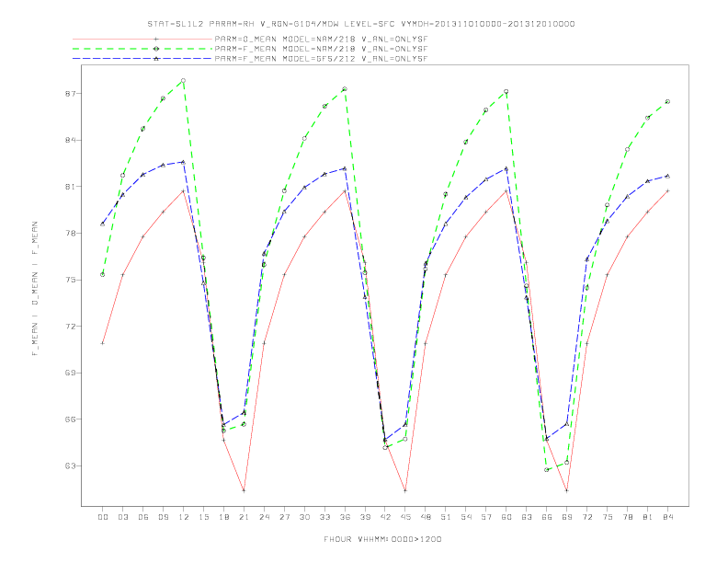Image resolution: width=728 pixels, height=563 pixels.
Task: Click x-axis forecast hour label 06
Action: [x=143, y=517]
